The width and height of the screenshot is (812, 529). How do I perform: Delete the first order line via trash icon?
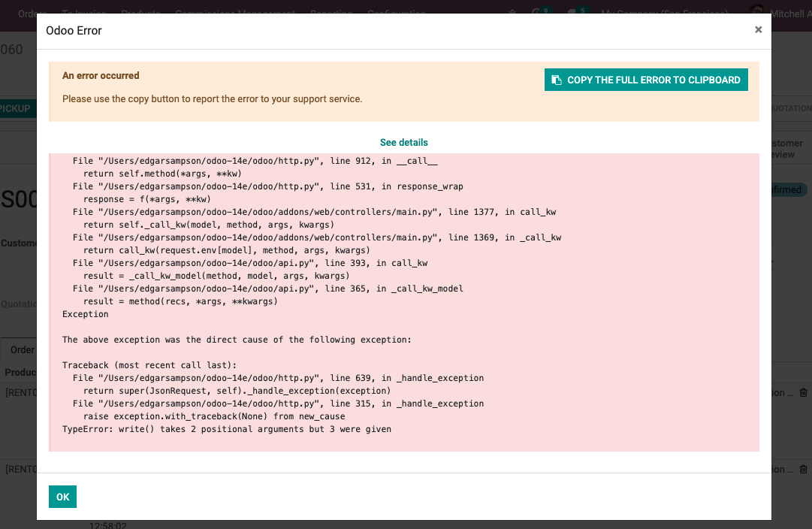tap(803, 393)
